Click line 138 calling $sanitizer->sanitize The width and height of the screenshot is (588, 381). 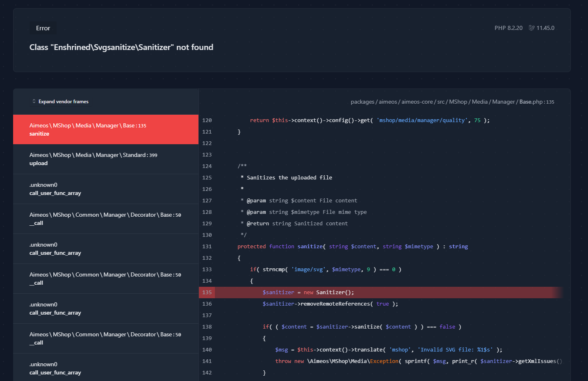coord(362,327)
